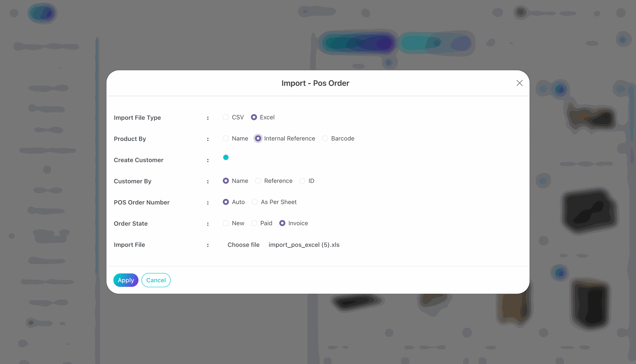The width and height of the screenshot is (636, 364).
Task: Click the Apply button
Action: 126,280
